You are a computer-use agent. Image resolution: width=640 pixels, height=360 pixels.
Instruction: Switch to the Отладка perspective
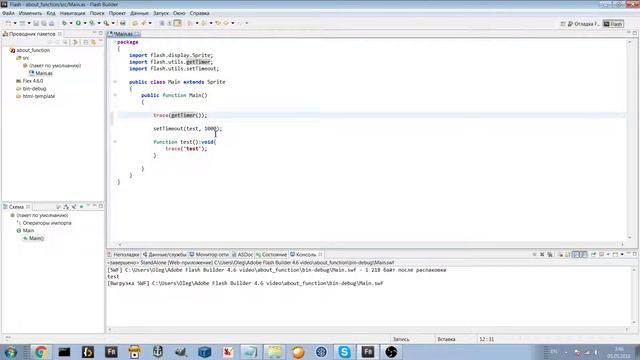584,24
